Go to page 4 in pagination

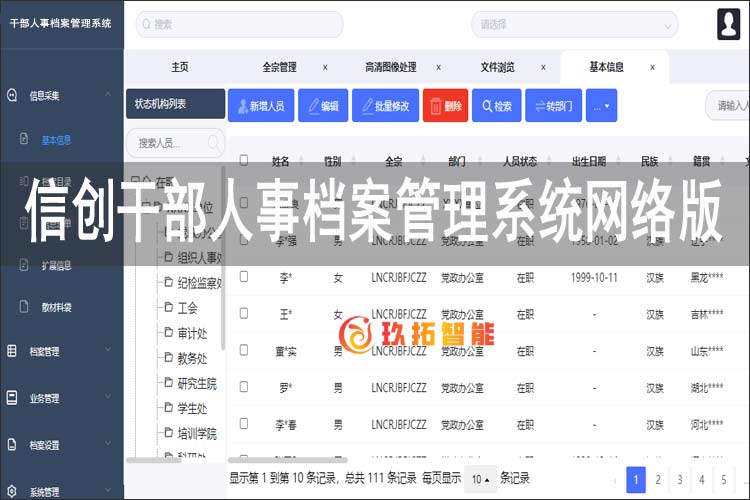tap(702, 479)
